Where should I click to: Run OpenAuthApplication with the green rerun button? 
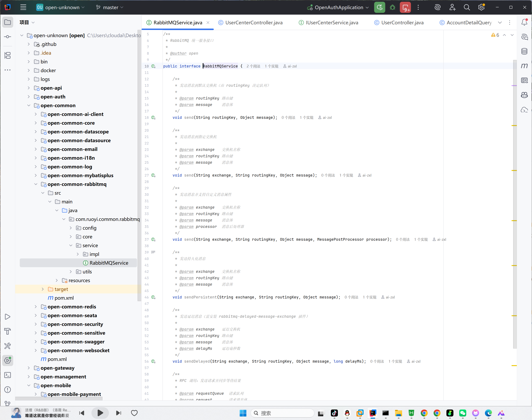coord(379,7)
